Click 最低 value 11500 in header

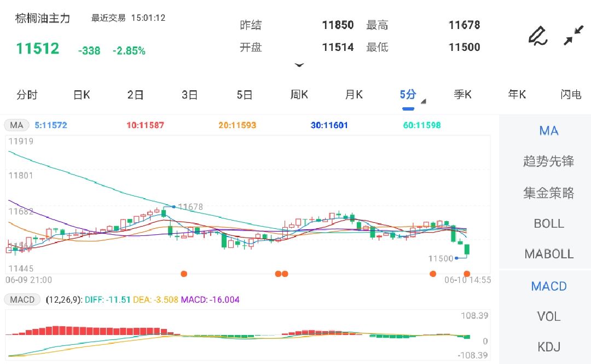coord(465,47)
